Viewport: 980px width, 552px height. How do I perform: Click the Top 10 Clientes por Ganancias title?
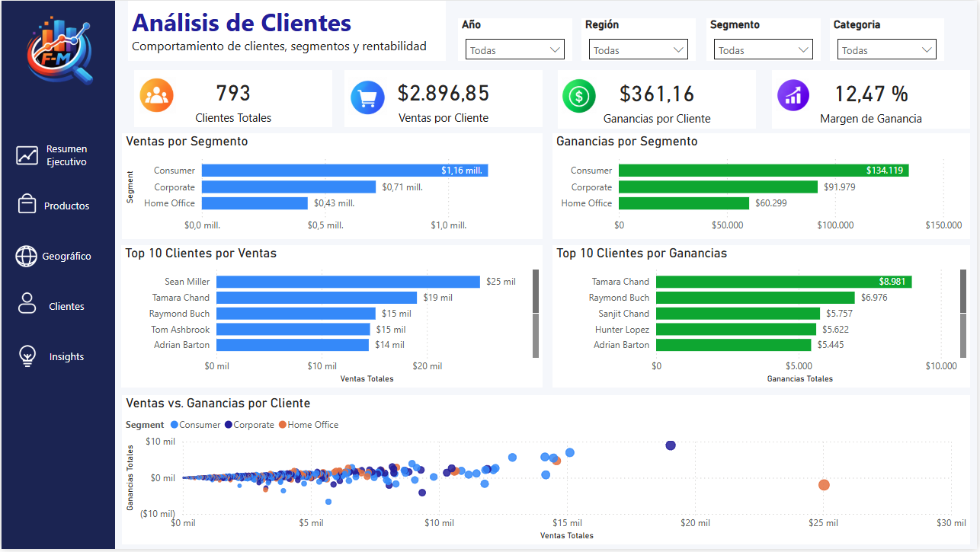pos(642,254)
